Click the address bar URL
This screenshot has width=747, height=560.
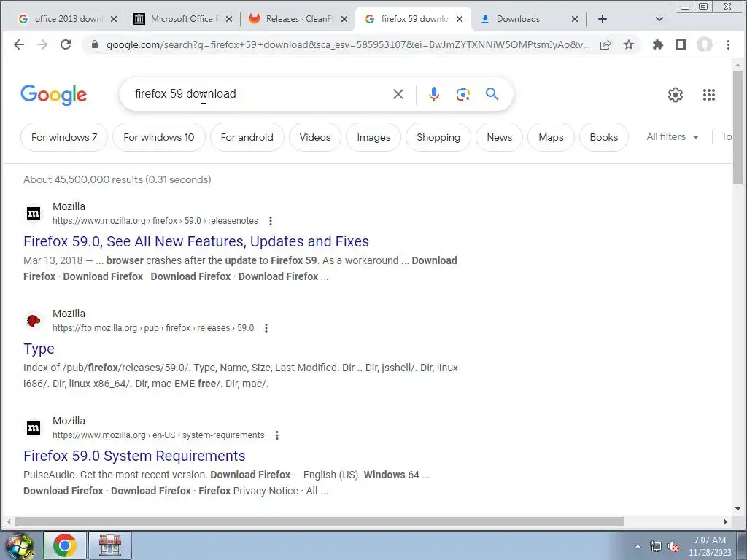(348, 44)
